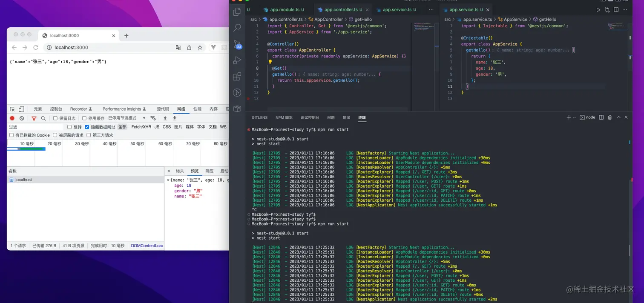Viewport: 644px width, 303px height.
Task: Check the 第三方请求 checkbox
Action: point(89,135)
